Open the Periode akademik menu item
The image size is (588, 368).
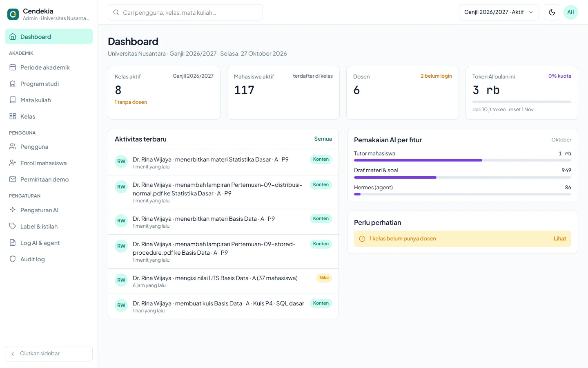49,67
